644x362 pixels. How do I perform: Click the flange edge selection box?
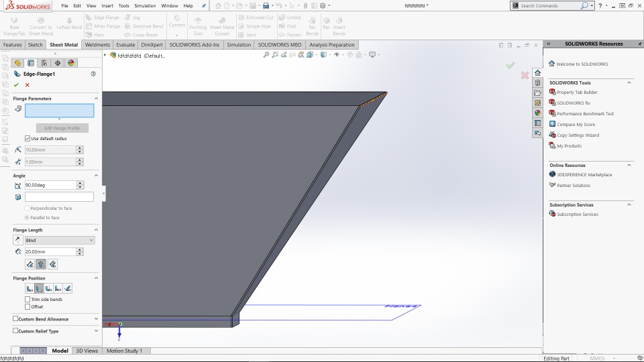tap(60, 111)
